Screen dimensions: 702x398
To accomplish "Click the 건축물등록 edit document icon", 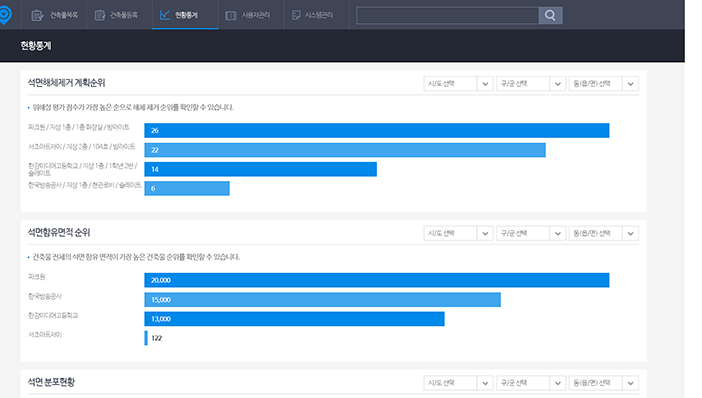I will pyautogui.click(x=100, y=15).
